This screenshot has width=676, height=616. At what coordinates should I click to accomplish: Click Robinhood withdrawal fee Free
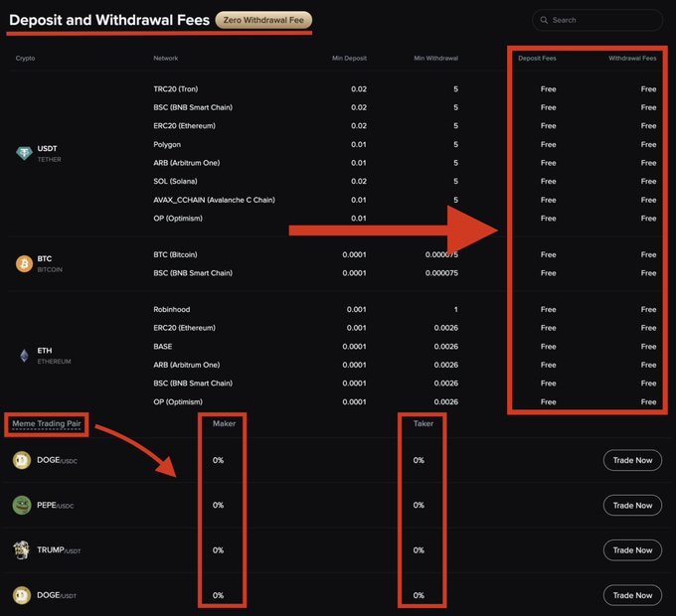coord(648,310)
